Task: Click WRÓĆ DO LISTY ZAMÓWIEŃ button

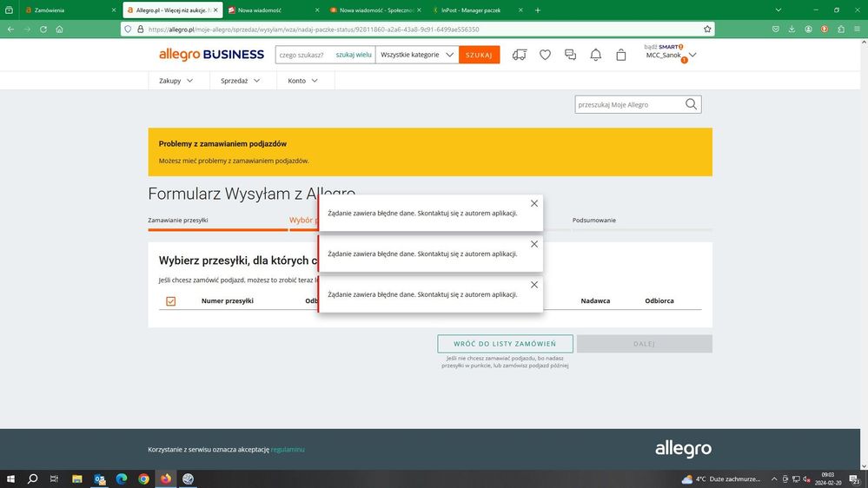Action: point(505,344)
